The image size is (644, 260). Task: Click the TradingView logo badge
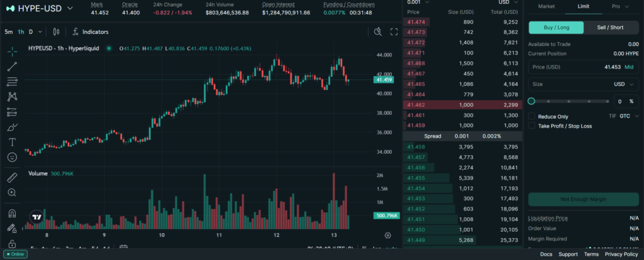(36, 217)
